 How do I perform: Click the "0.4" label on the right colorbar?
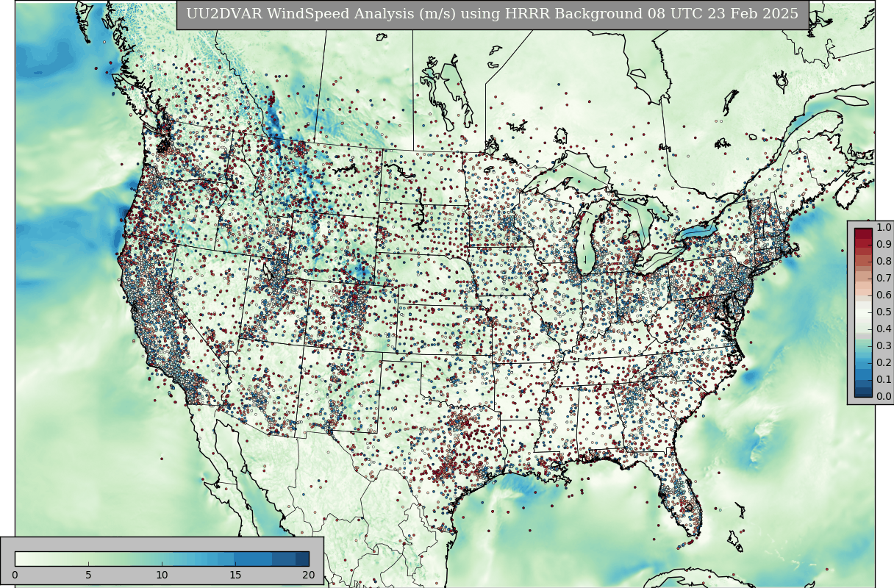[x=884, y=329]
